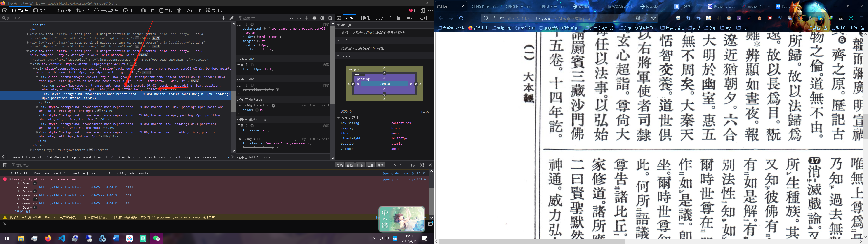Toggle the :hov pseudo-class panel

(x=291, y=18)
